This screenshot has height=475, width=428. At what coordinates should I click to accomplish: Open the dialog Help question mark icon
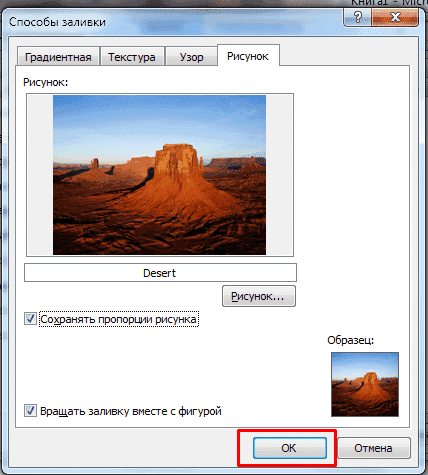point(358,17)
